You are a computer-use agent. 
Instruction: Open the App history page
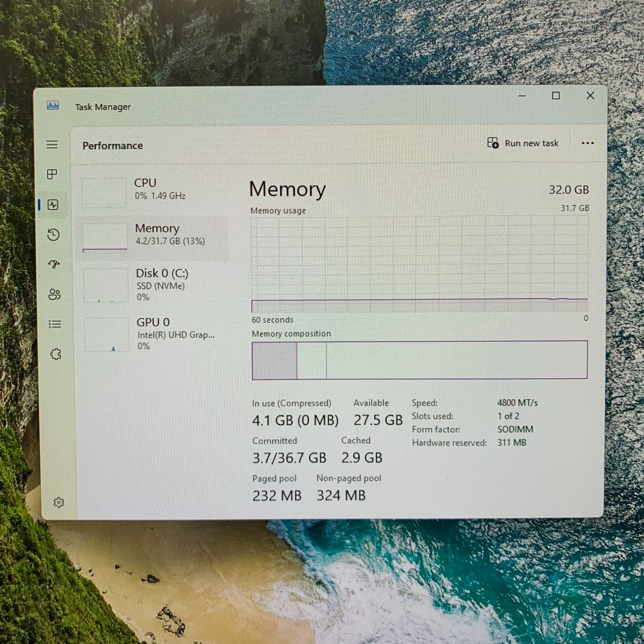pos(53,235)
